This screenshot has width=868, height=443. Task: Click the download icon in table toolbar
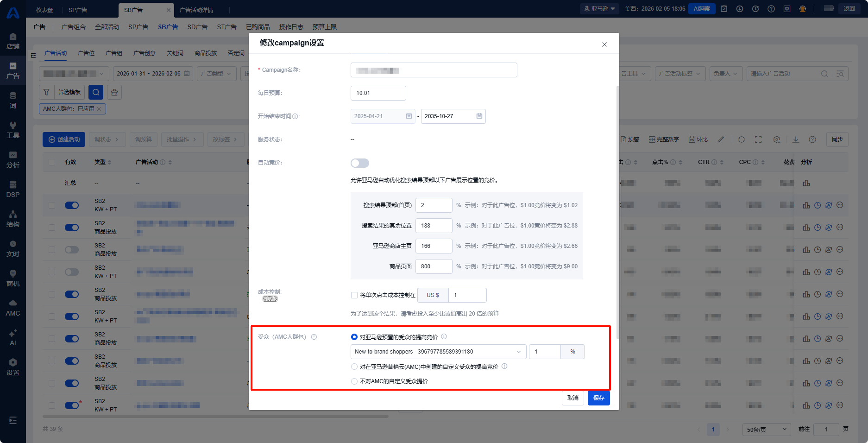pos(796,139)
